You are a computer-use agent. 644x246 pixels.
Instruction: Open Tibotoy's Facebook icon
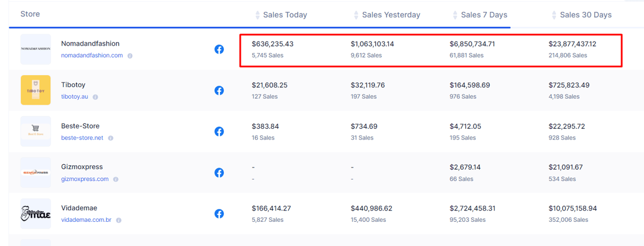pyautogui.click(x=219, y=90)
